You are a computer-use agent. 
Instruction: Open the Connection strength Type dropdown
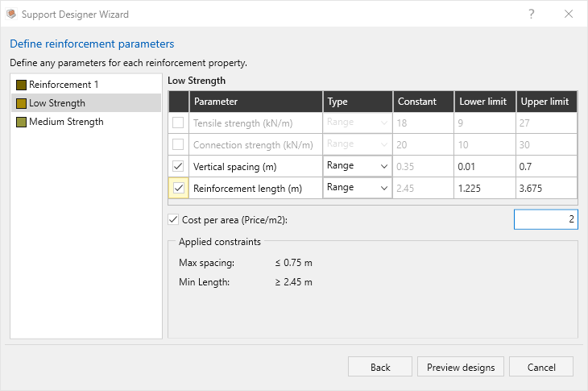358,144
